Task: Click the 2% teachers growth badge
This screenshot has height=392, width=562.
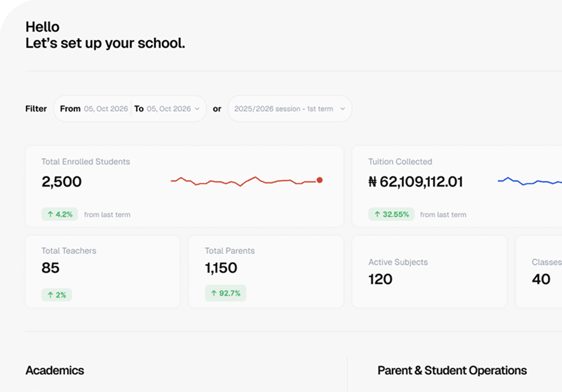Action: click(x=57, y=295)
